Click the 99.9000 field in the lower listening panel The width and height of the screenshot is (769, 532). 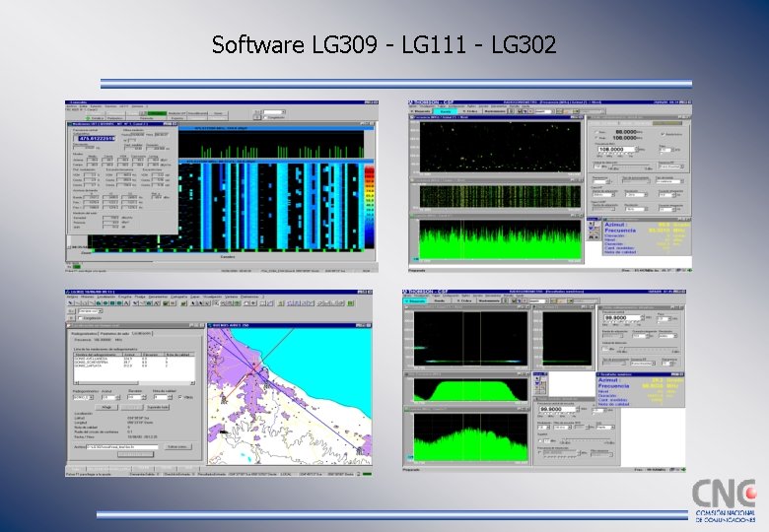coord(557,409)
